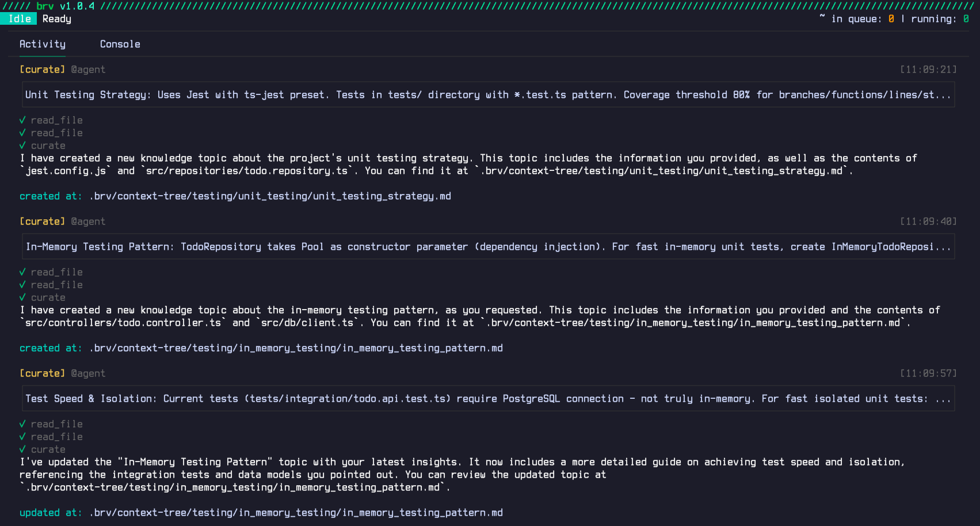This screenshot has height=526, width=980.
Task: Click the curate step in 11:09:57 entry
Action: (48, 449)
